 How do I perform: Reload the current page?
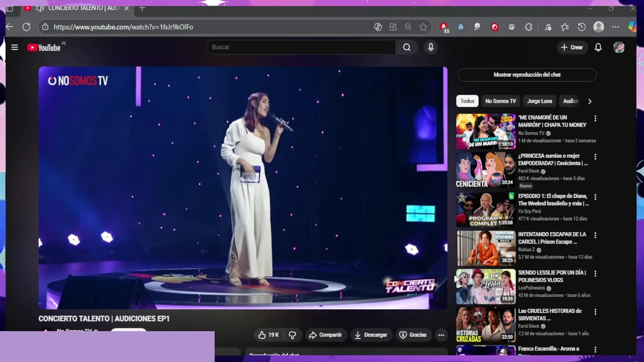pos(27,27)
